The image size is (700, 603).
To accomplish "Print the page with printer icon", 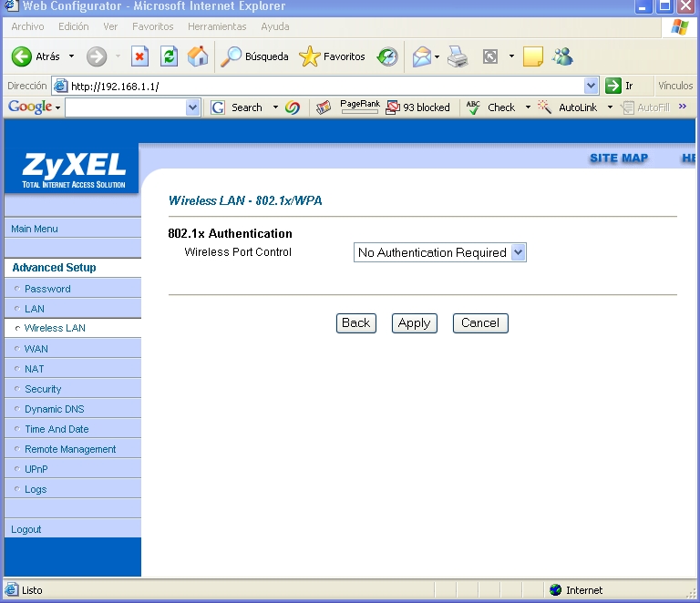I will [x=458, y=56].
